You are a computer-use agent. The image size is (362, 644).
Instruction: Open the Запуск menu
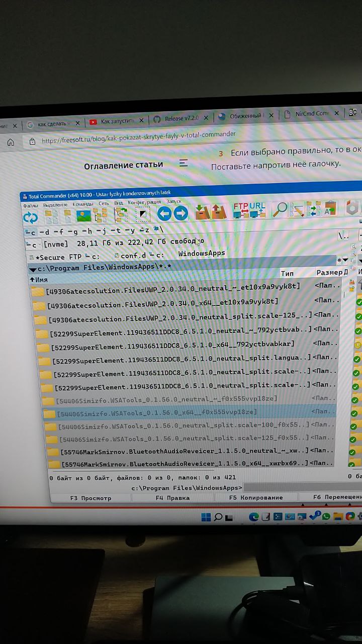(174, 201)
